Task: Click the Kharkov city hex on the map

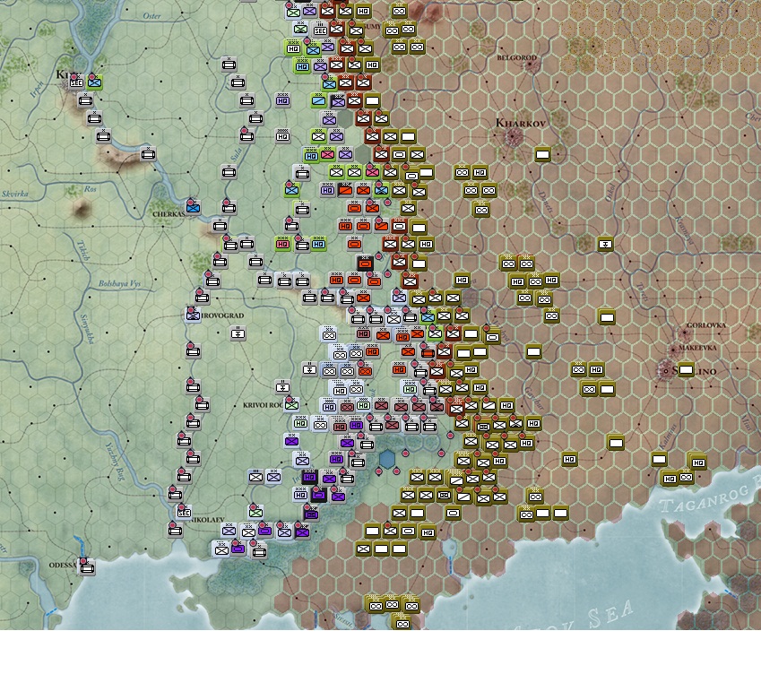Action: [x=511, y=136]
